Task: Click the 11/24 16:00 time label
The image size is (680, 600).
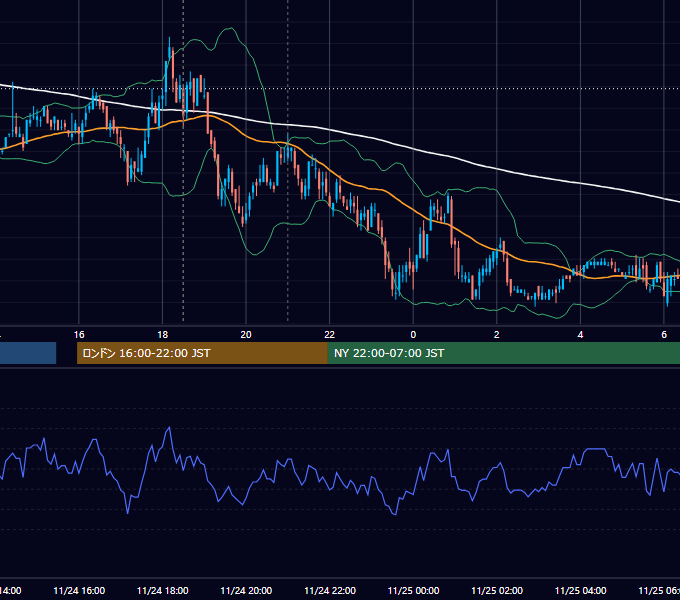Action: [79, 590]
